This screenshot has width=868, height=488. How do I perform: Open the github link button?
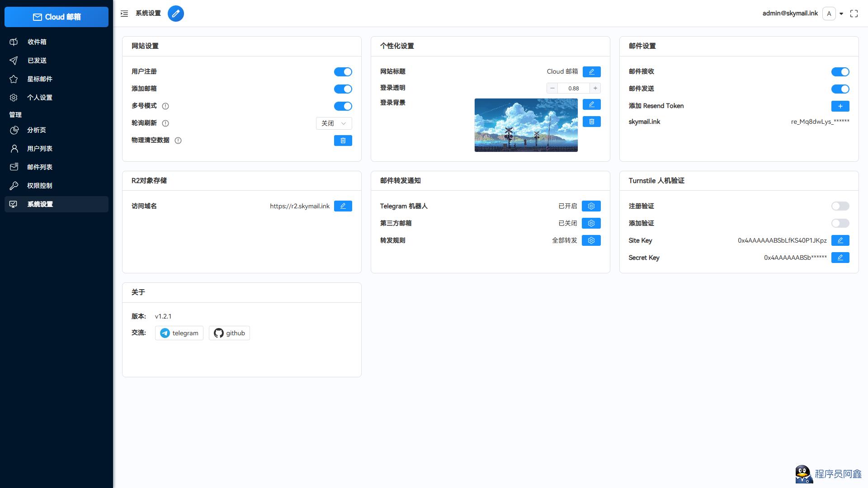click(229, 333)
